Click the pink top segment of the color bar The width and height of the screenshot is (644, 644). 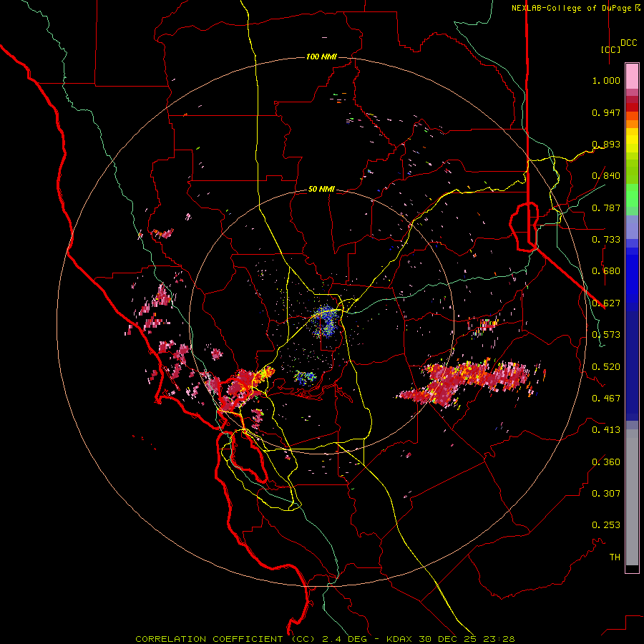(x=632, y=77)
